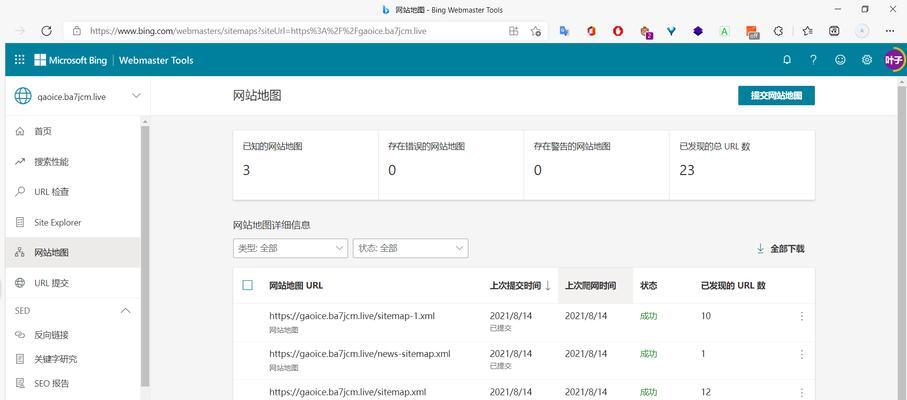Screen dimensions: 907x400
Task: Click the browser refresh button
Action: tap(47, 31)
